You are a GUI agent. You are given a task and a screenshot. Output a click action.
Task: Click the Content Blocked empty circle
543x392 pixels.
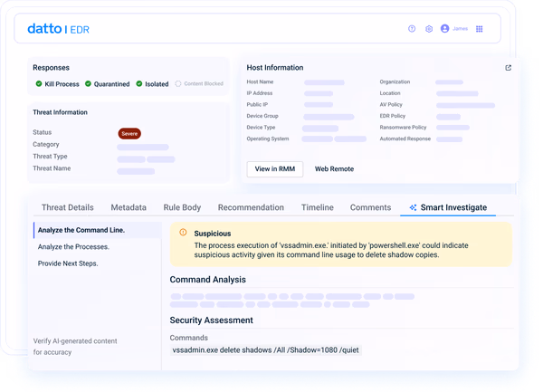pos(178,83)
